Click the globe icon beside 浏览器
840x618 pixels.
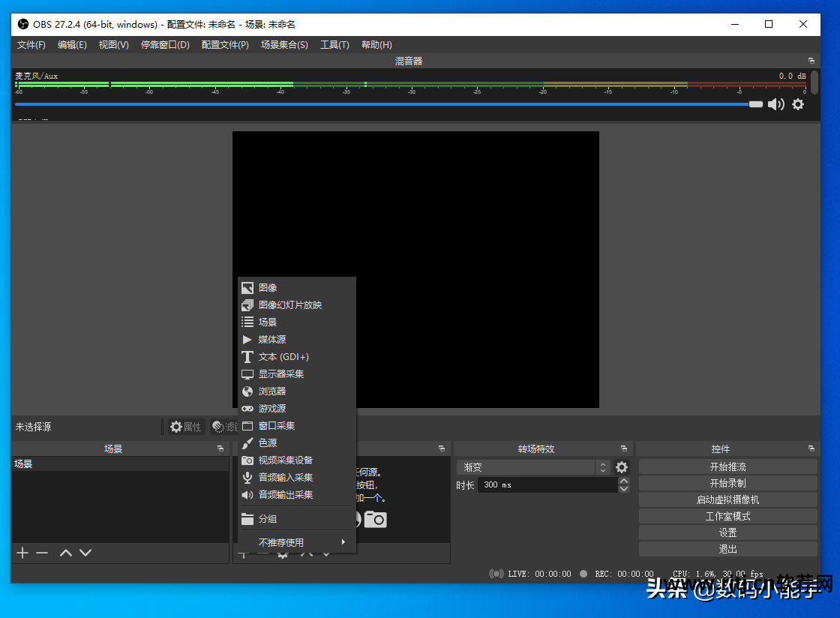247,391
